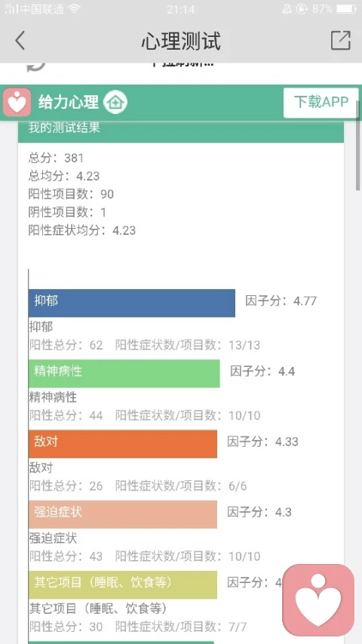Tap the Wi-Fi icon in status bar

pos(75,9)
